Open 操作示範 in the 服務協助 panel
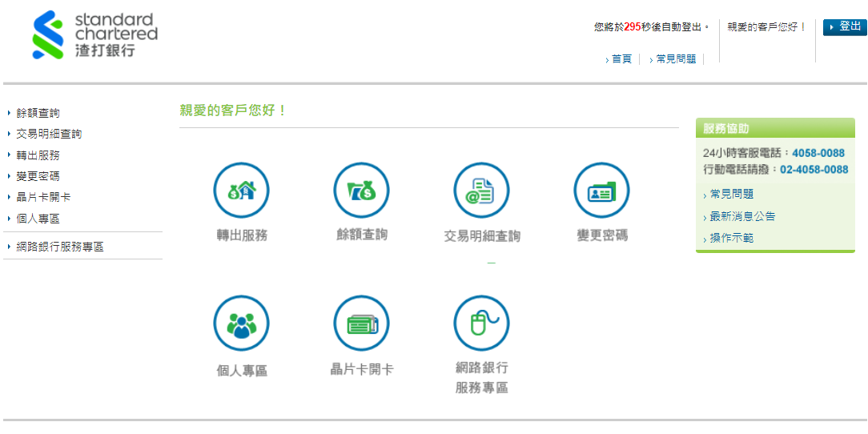The width and height of the screenshot is (868, 434). [x=731, y=239]
